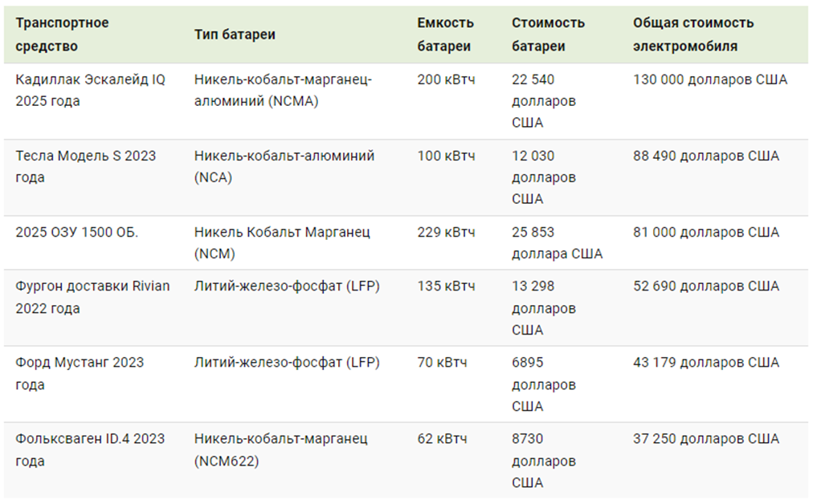Click the 'Транспортное средство' column header
Screen dimensions: 821x504
point(62,35)
